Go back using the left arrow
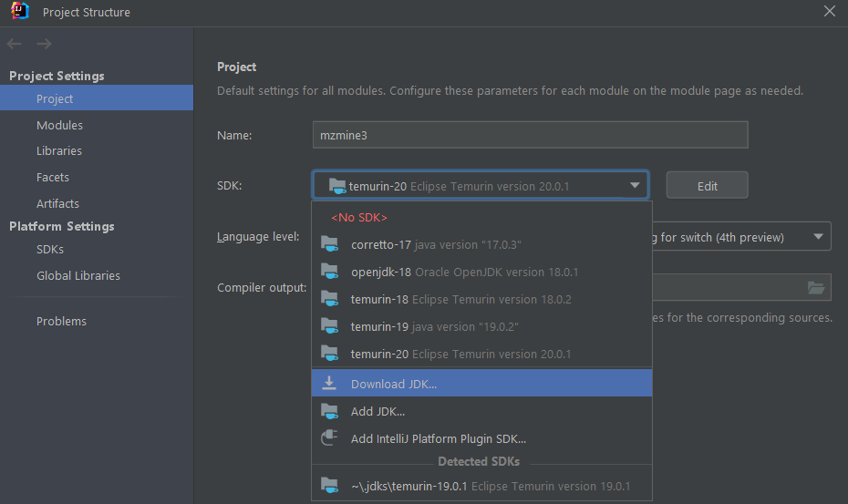This screenshot has height=504, width=848. (15, 44)
